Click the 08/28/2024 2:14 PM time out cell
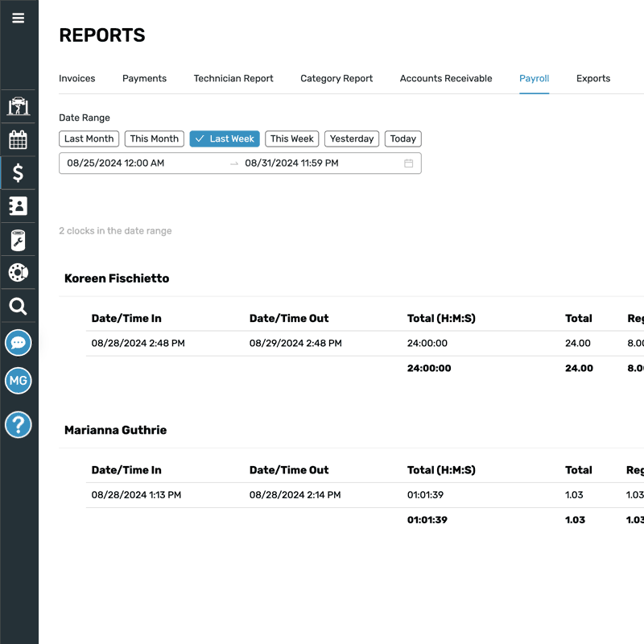 [295, 495]
